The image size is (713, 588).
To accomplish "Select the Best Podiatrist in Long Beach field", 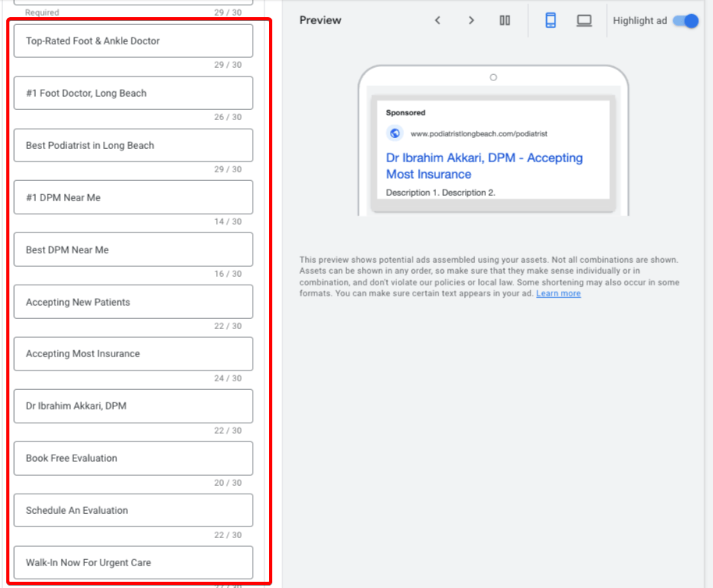I will 133,146.
